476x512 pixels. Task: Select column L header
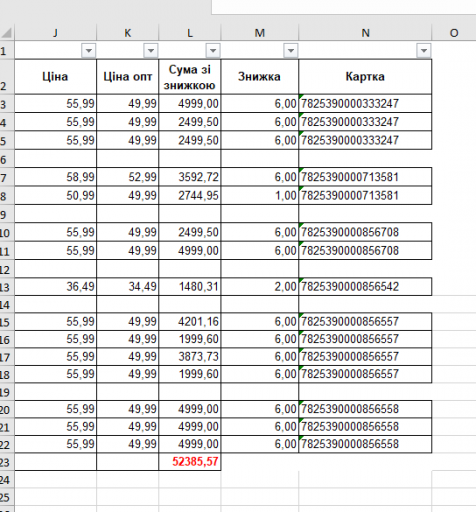190,33
